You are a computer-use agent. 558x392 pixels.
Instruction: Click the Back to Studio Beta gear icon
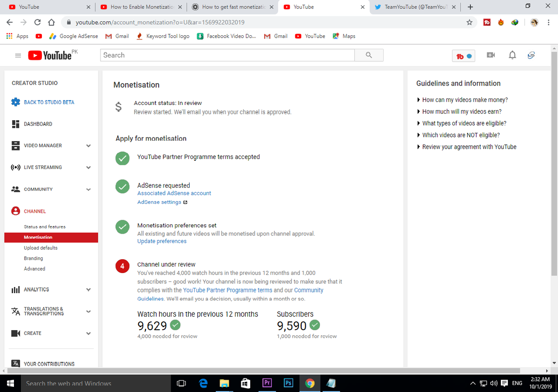[x=15, y=102]
